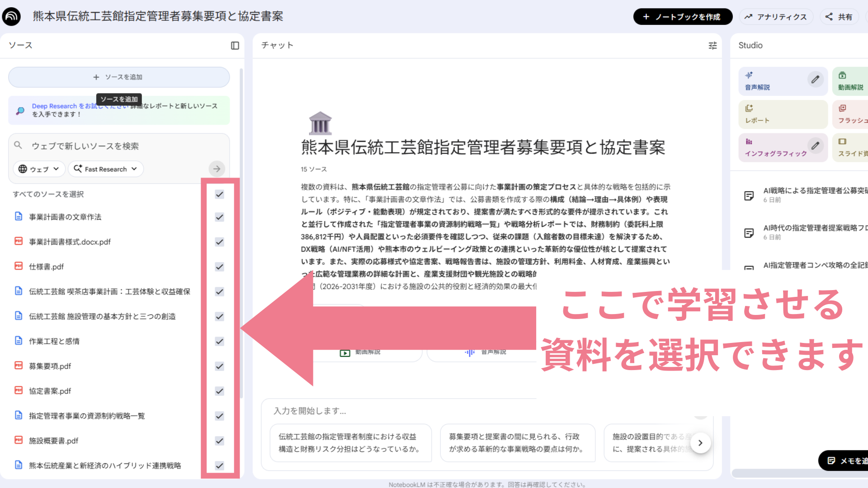Collapse the sources panel icon
This screenshot has height=488, width=868.
point(235,46)
